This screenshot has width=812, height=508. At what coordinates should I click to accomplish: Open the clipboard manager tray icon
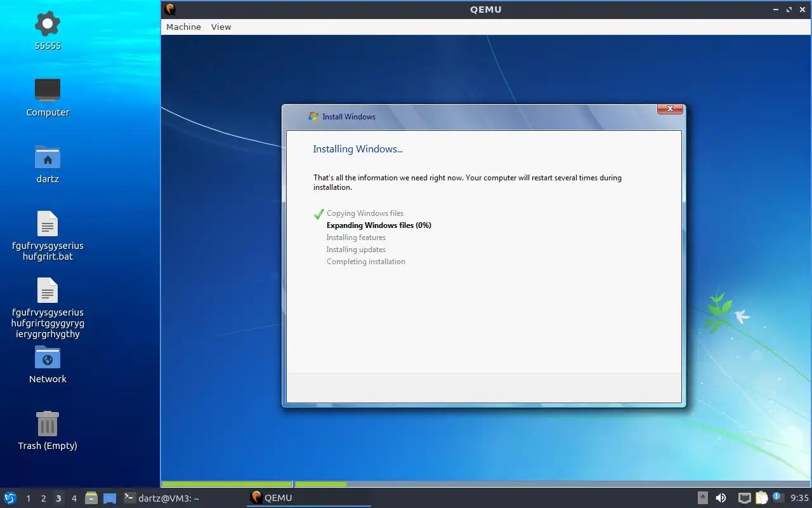[x=761, y=498]
